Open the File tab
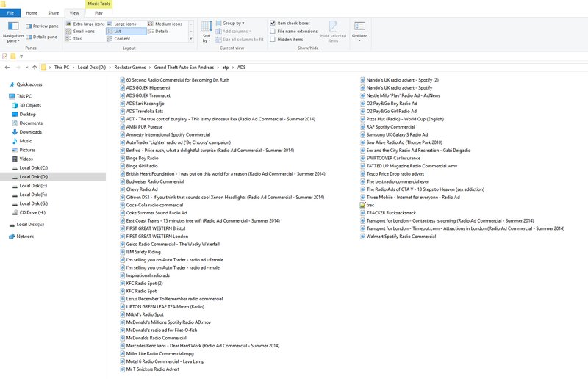Image resolution: width=588 pixels, height=379 pixels. [x=10, y=12]
